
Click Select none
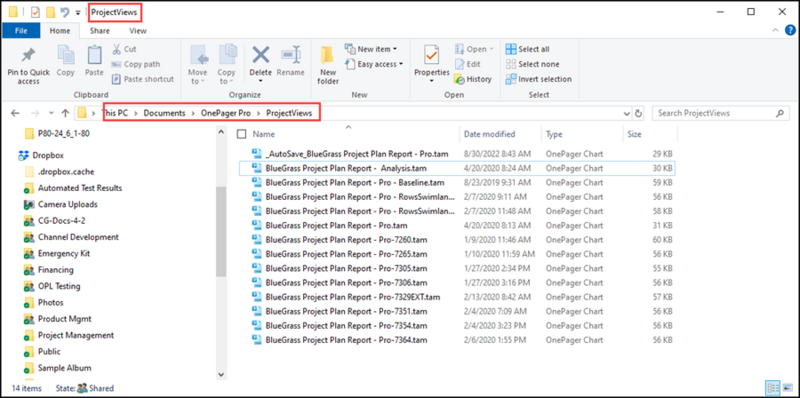point(532,64)
